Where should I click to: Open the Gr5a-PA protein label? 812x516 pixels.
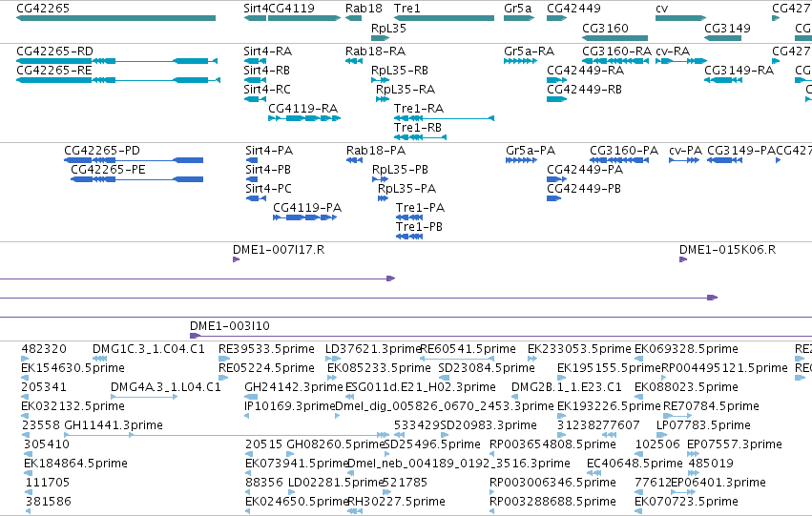531,151
